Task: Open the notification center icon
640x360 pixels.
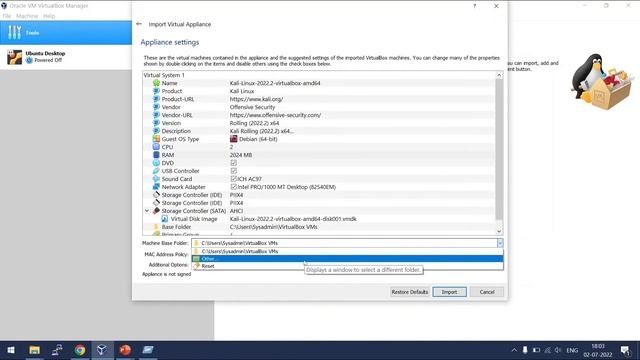Action: point(625,350)
